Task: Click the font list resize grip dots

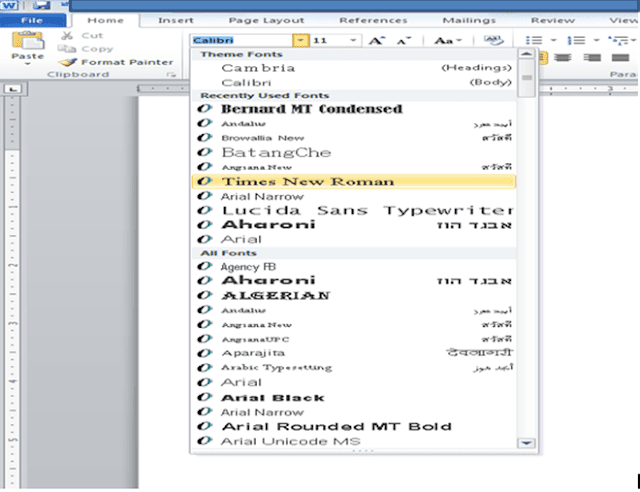Action: (362, 451)
